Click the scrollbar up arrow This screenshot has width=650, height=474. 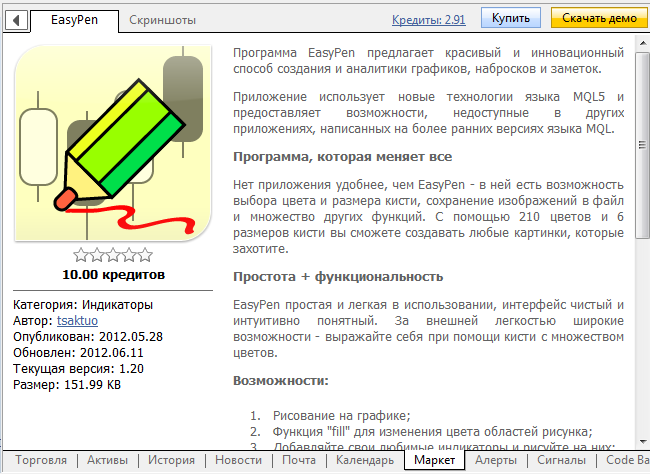(643, 43)
